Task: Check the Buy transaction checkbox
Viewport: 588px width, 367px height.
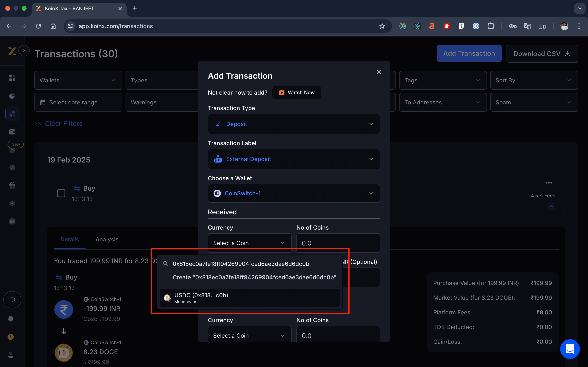Action: click(x=61, y=193)
